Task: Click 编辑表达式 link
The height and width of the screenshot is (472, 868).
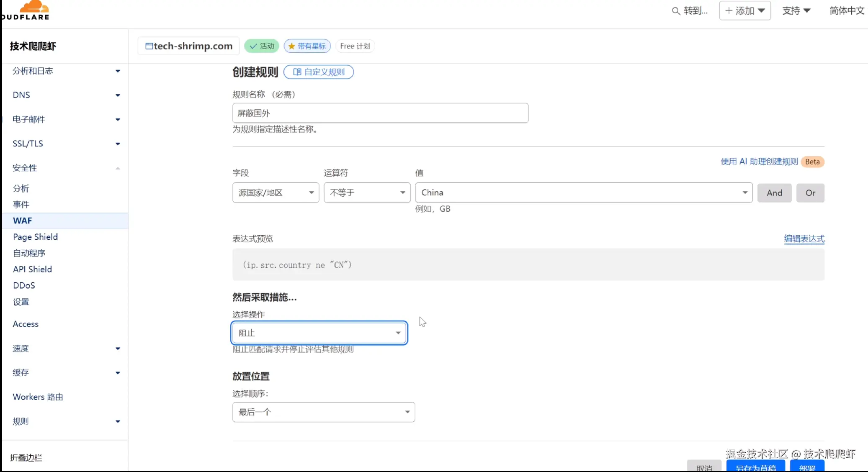Action: tap(804, 239)
